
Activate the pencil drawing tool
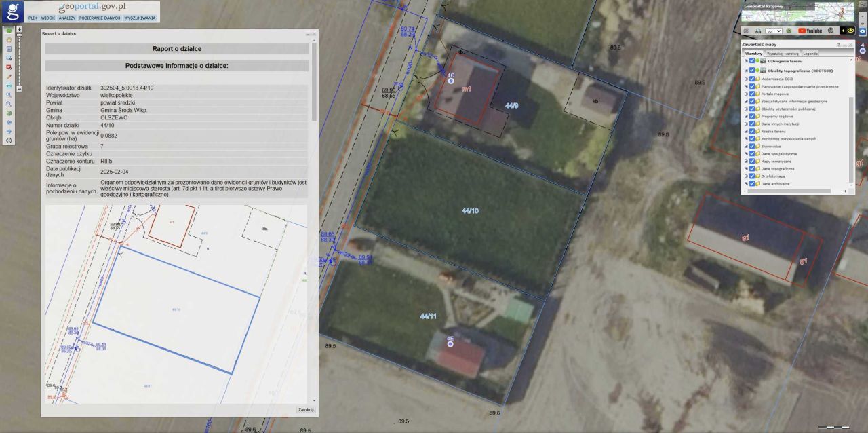coord(9,77)
